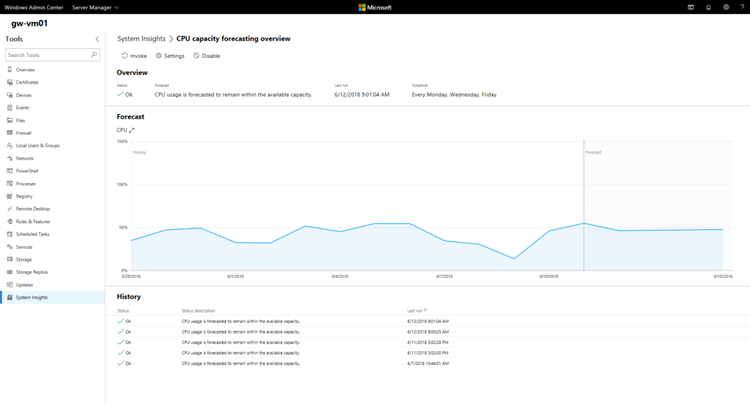Go to Remote Desktop tool
Screen dimensions: 750x404
pyautogui.click(x=32, y=209)
